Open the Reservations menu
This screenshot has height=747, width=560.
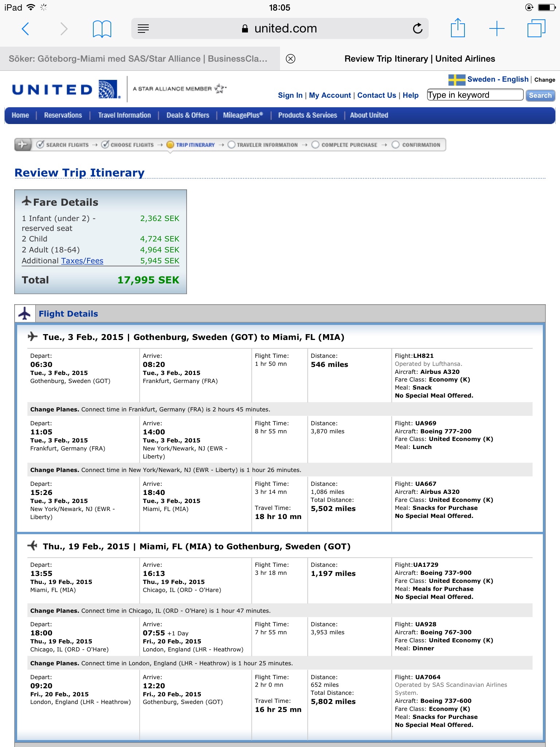[x=63, y=115]
